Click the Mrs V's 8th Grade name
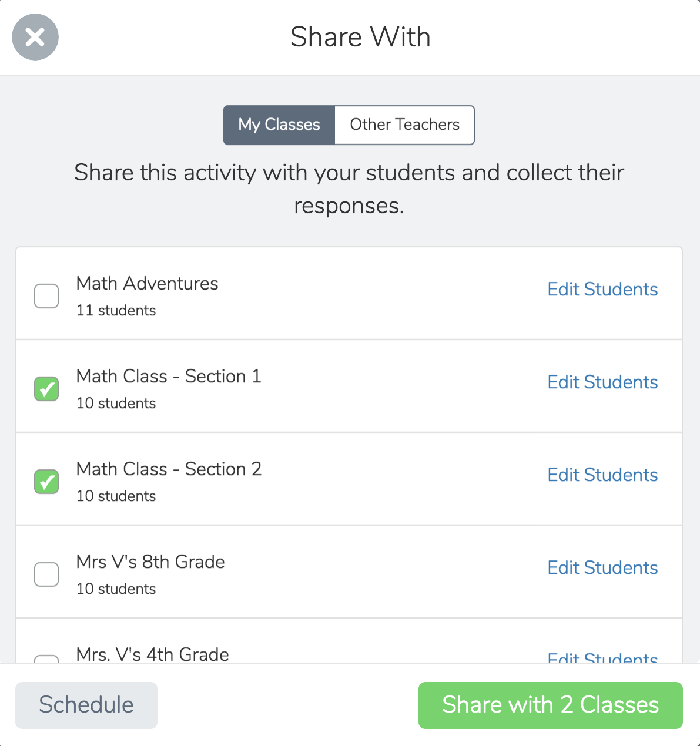700x746 pixels. click(150, 562)
